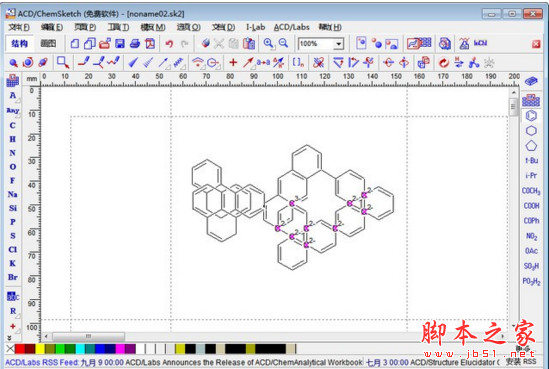The width and height of the screenshot is (549, 369).
Task: Select the Carbon (C) atom button
Action: (x=13, y=125)
